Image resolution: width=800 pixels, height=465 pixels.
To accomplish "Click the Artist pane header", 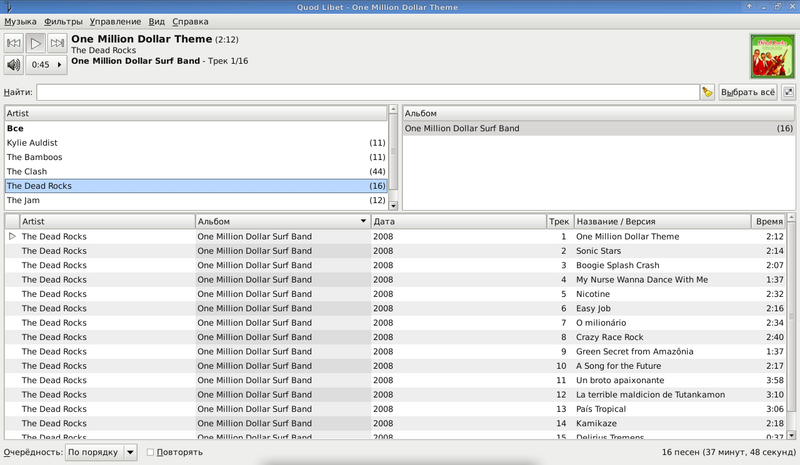I will click(196, 113).
